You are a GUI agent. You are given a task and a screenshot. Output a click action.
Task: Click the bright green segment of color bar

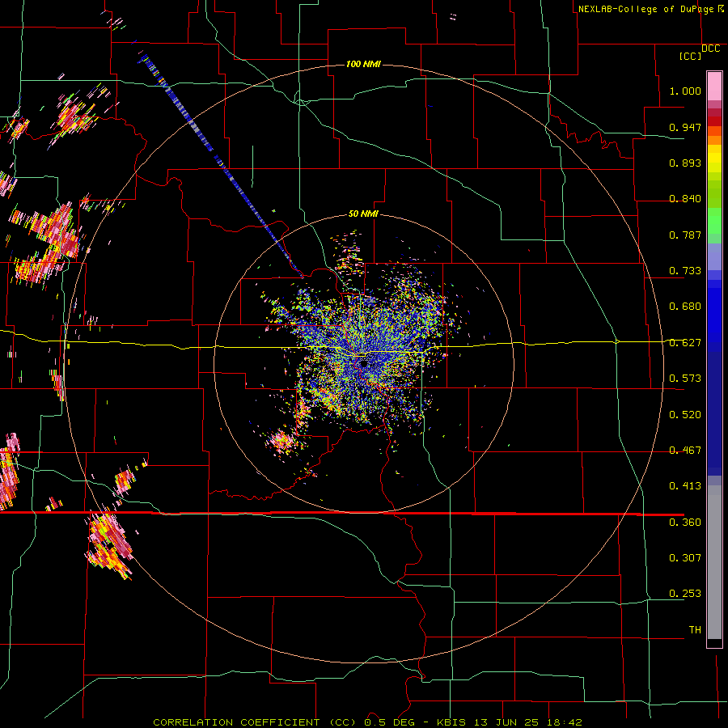coord(714,221)
